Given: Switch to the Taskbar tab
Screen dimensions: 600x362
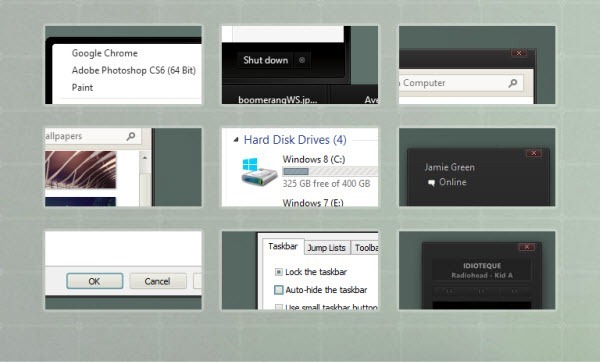Looking at the screenshot, I should tap(283, 246).
